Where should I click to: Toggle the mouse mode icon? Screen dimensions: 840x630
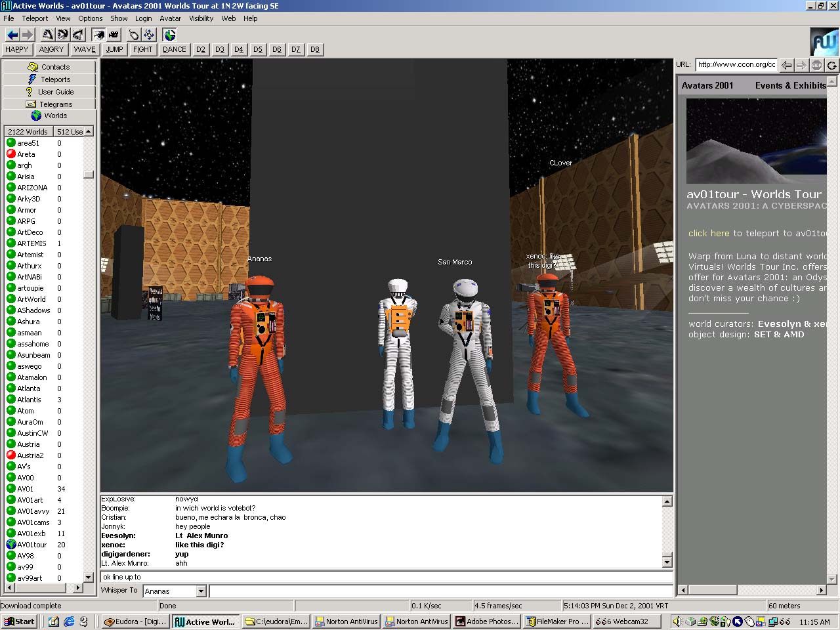click(134, 35)
